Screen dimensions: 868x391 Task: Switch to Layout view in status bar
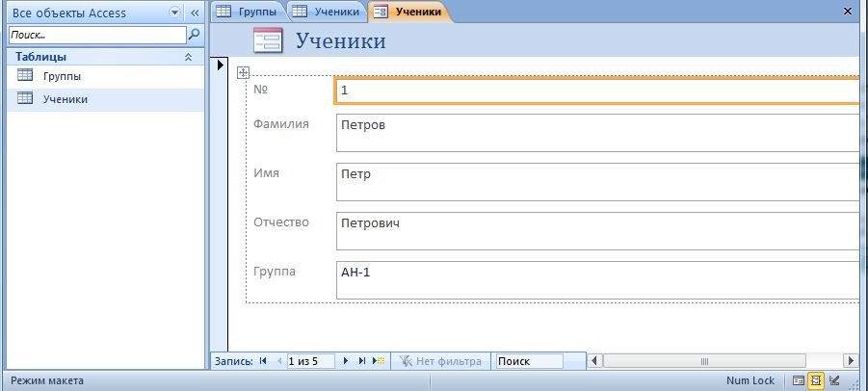pyautogui.click(x=816, y=380)
